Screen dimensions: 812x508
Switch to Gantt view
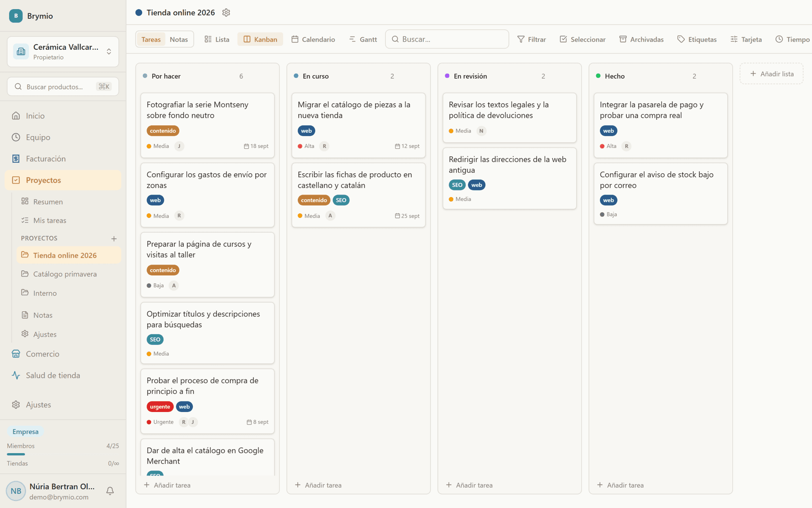[x=363, y=39]
